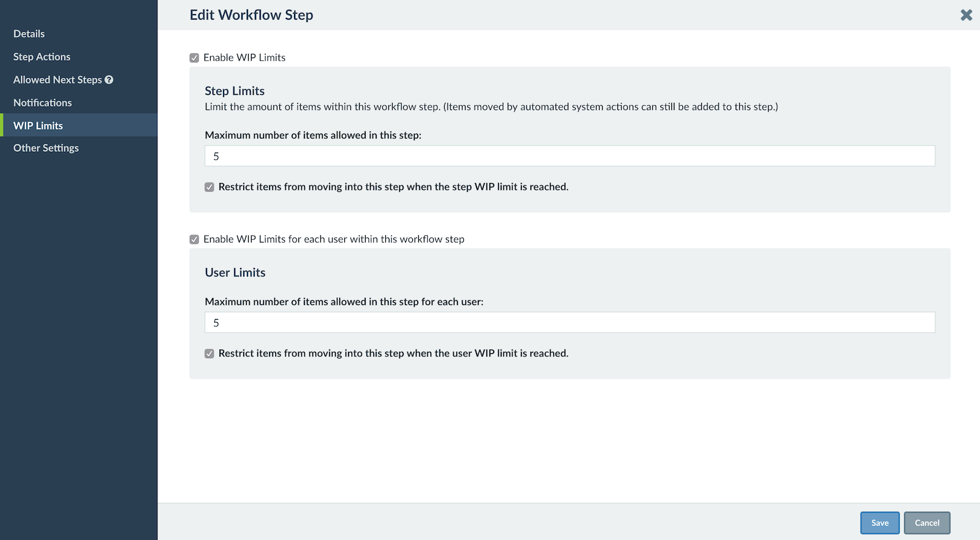Select the Step Limits heading

pyautogui.click(x=235, y=91)
